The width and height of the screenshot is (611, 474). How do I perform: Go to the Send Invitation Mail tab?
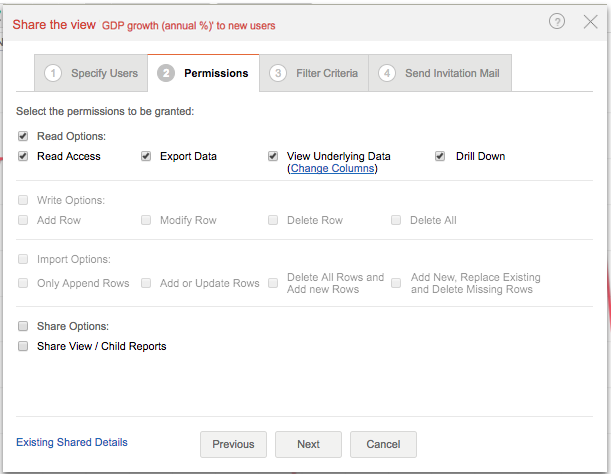(441, 73)
